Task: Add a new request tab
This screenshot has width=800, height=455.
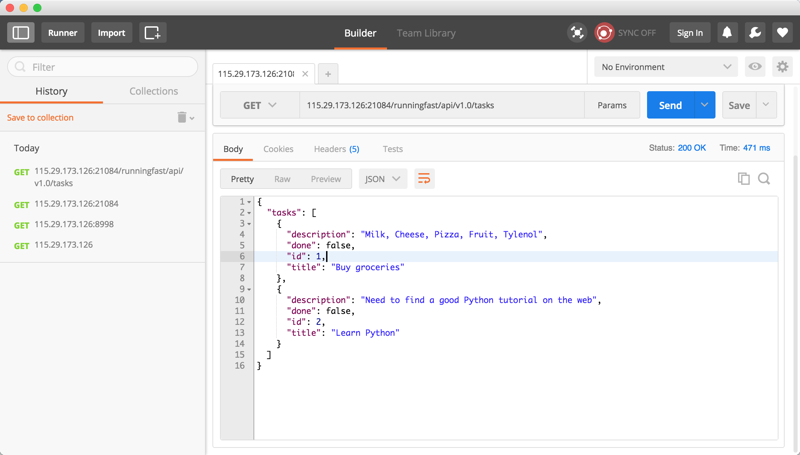Action: (x=328, y=74)
